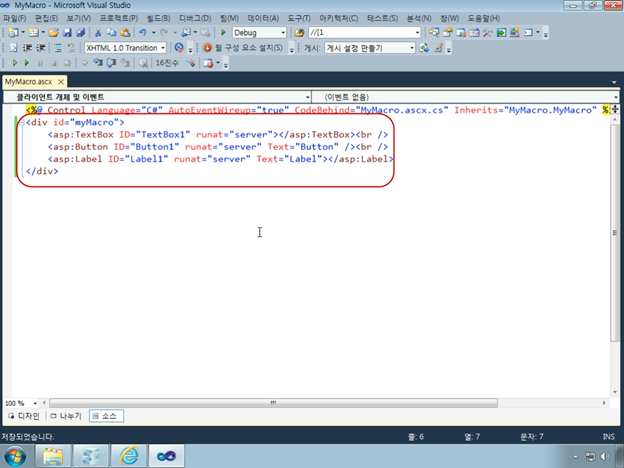Open the XHTML 1.0 Transition dropdown
The image size is (624, 468).
tap(125, 48)
